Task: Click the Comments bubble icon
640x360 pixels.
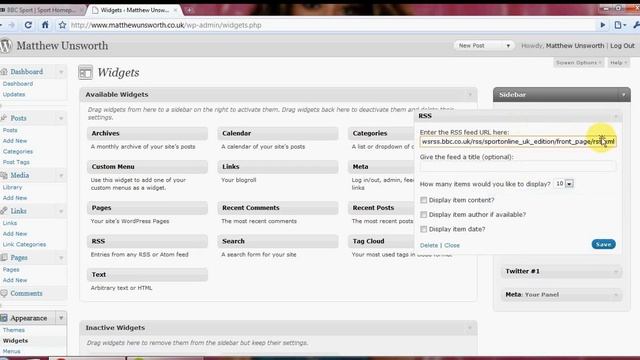Action: [4, 293]
